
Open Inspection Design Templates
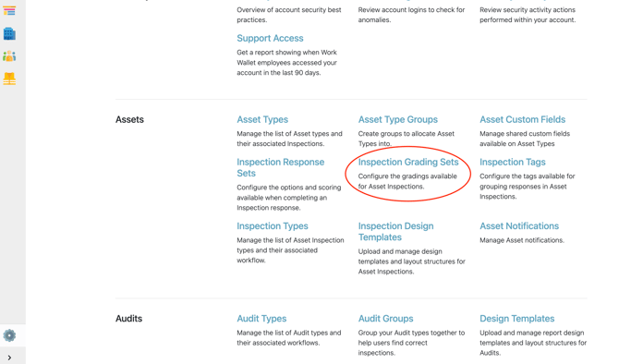(x=396, y=231)
